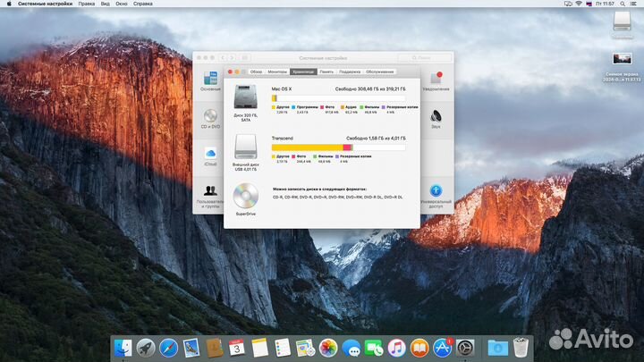Open Maps from the Dock
The image size is (644, 362).
(305, 348)
